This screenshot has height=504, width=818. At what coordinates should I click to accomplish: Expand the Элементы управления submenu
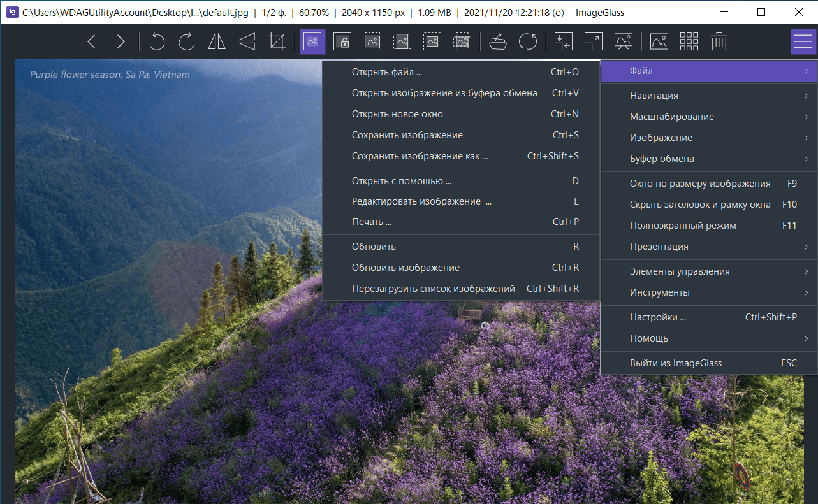(x=709, y=271)
